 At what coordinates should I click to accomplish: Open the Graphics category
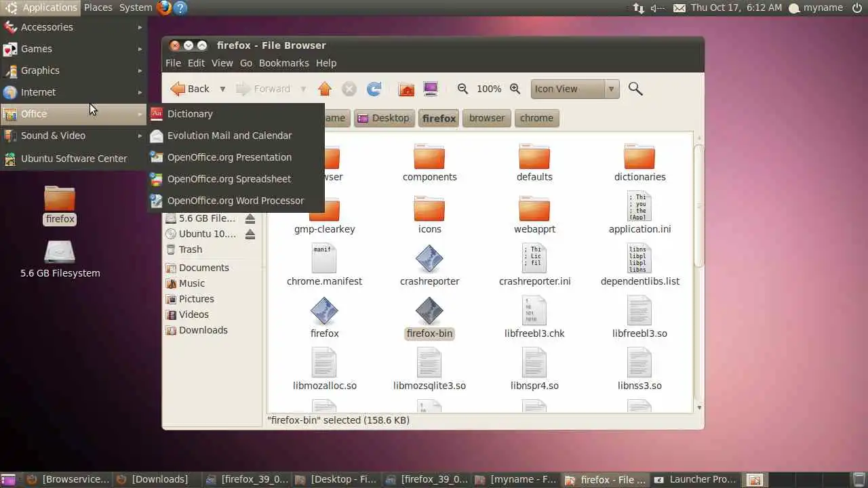[73, 70]
